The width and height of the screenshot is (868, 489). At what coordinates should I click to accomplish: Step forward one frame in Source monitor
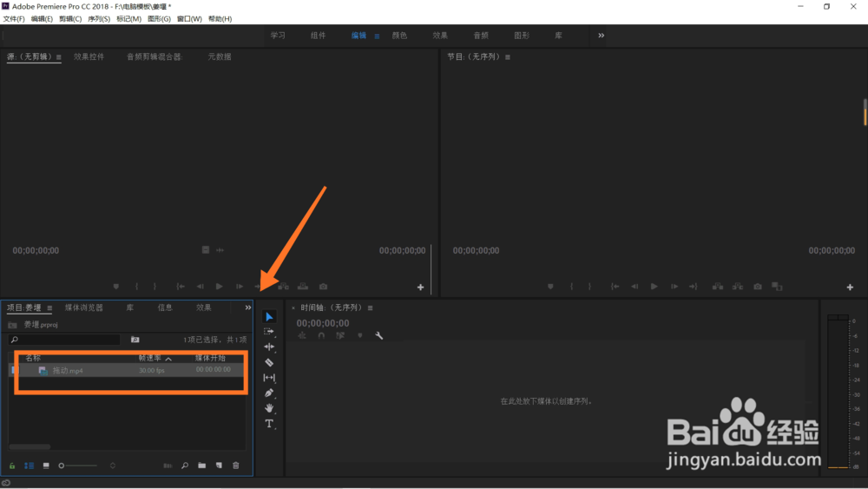[x=240, y=287]
